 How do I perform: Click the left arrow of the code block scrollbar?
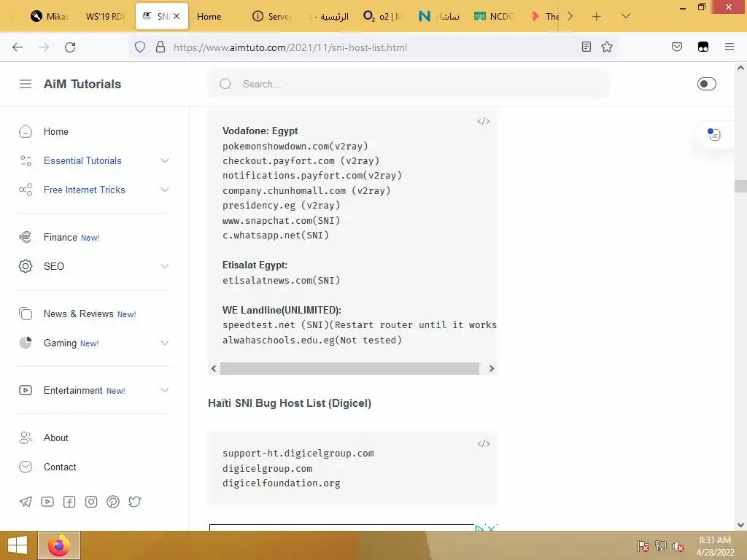point(214,368)
